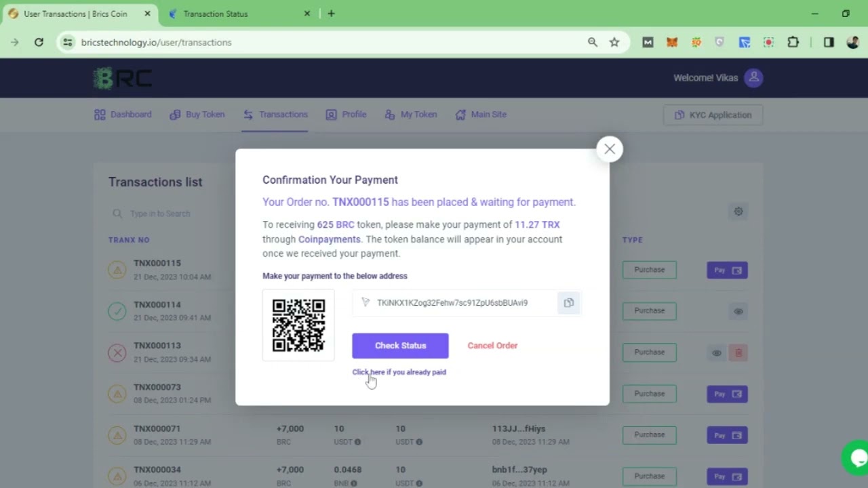Click Purchase badge for TNX000114
868x488 pixels.
click(649, 310)
